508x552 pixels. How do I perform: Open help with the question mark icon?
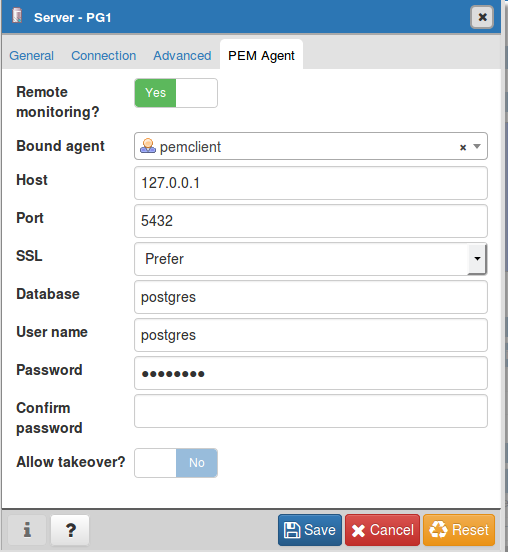click(70, 530)
